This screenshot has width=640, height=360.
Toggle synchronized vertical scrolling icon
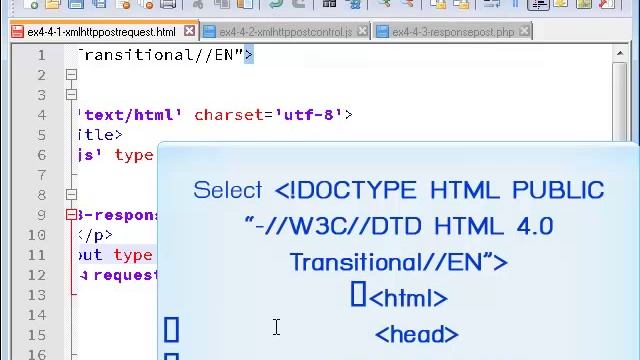[x=438, y=4]
